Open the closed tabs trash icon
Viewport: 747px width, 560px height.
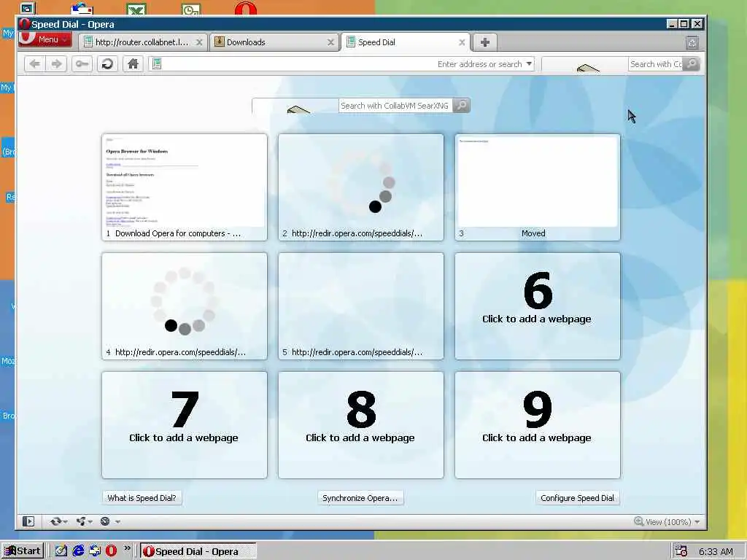pyautogui.click(x=692, y=43)
